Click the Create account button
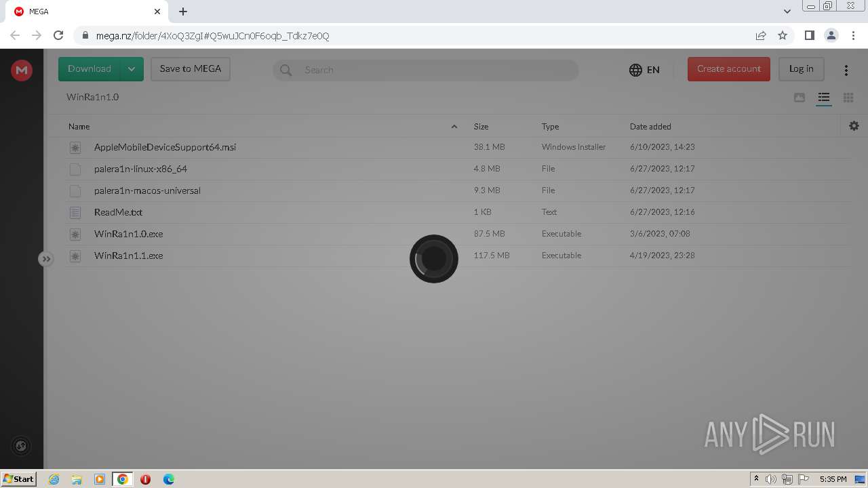This screenshot has width=868, height=488. click(729, 69)
